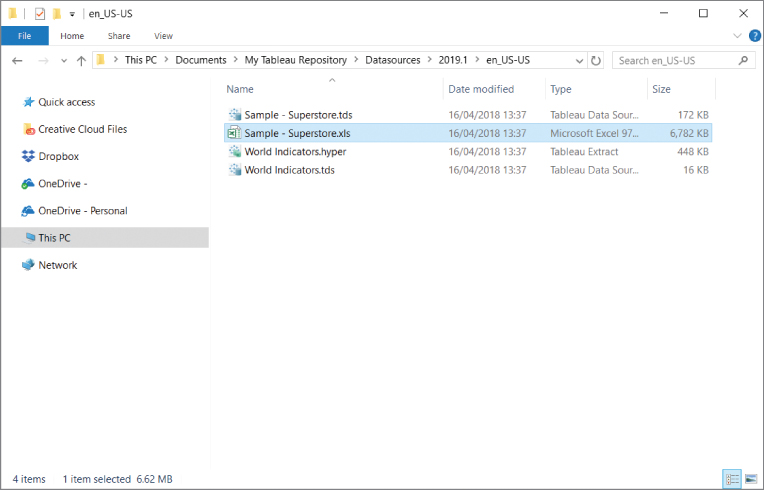Open the File ribbon tab
764x490 pixels.
24,36
